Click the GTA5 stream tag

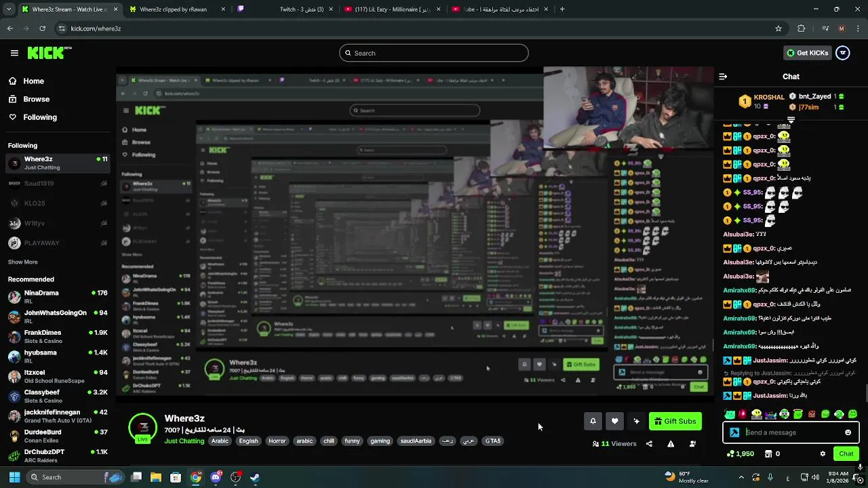click(493, 441)
